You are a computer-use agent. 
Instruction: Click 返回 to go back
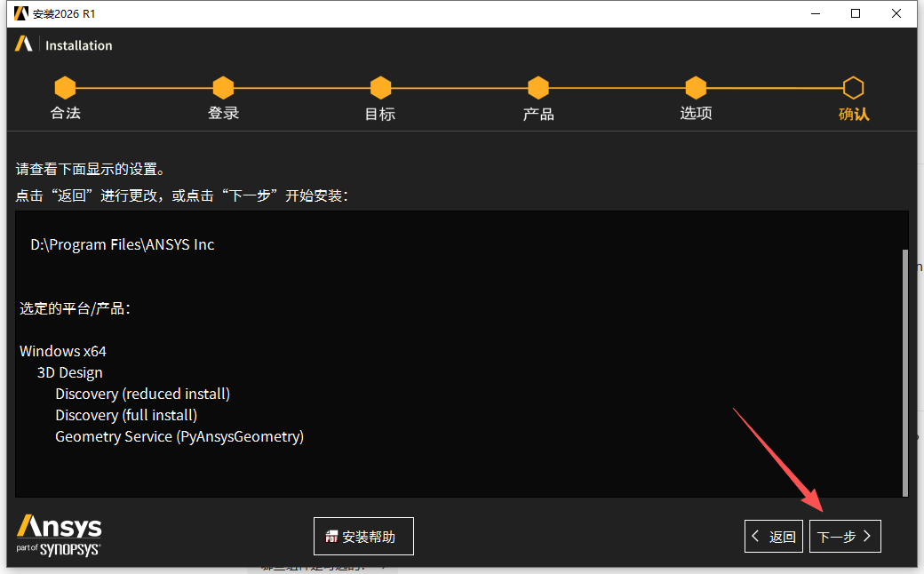click(x=773, y=536)
